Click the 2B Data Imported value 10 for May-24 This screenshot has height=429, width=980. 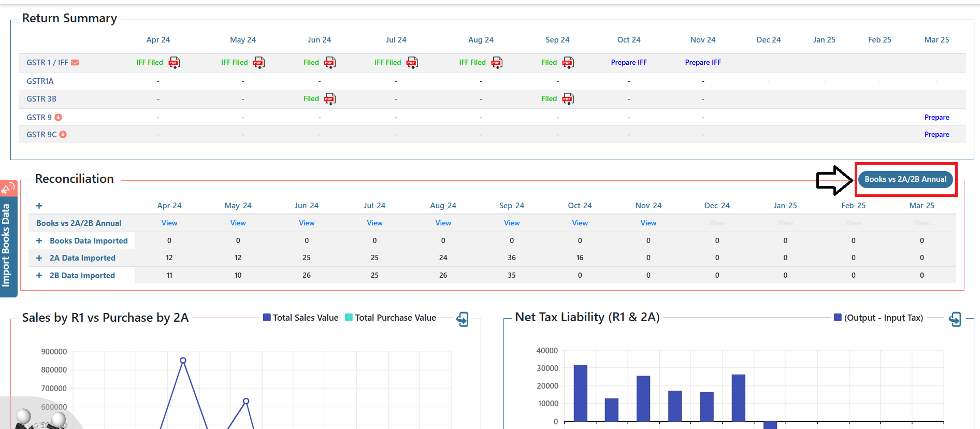pyautogui.click(x=238, y=276)
